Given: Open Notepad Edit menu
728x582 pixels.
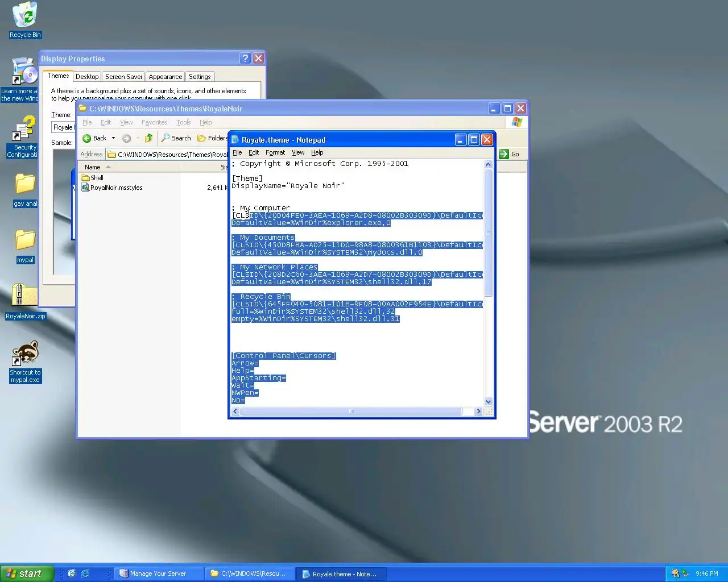Looking at the screenshot, I should [x=254, y=152].
